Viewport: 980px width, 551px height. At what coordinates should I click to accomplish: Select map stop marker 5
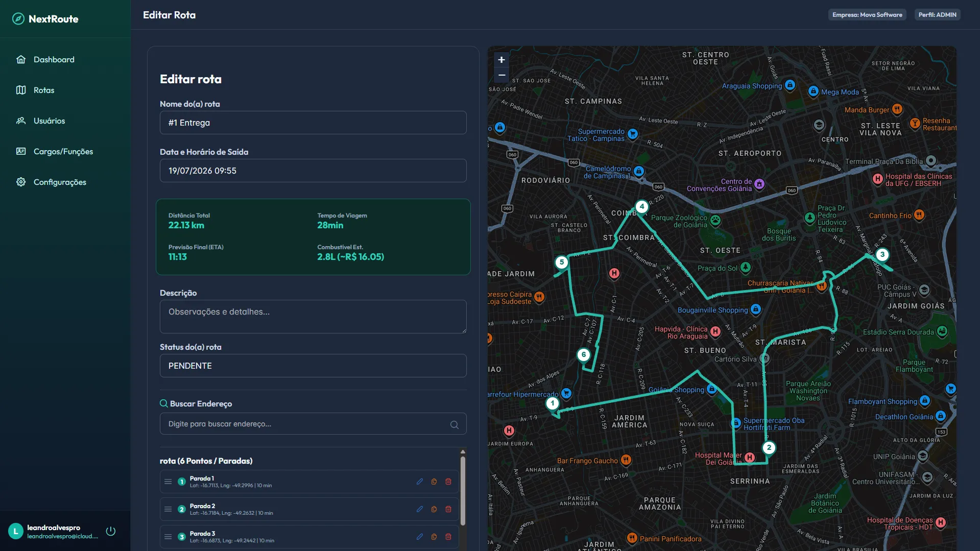562,262
